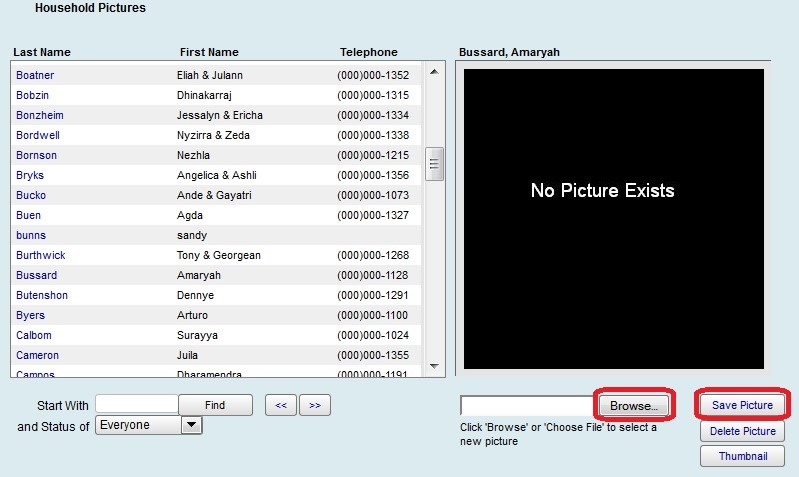Select the bunns household link
The width and height of the screenshot is (799, 477).
pos(31,235)
